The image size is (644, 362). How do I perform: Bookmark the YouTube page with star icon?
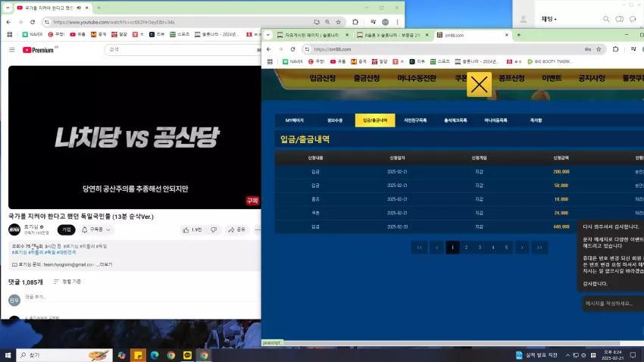[339, 22]
